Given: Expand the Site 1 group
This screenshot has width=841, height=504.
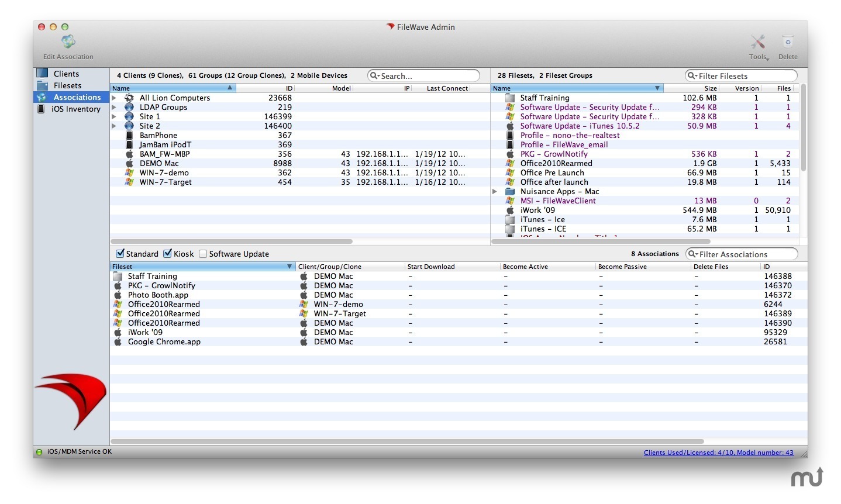Looking at the screenshot, I should tap(114, 116).
